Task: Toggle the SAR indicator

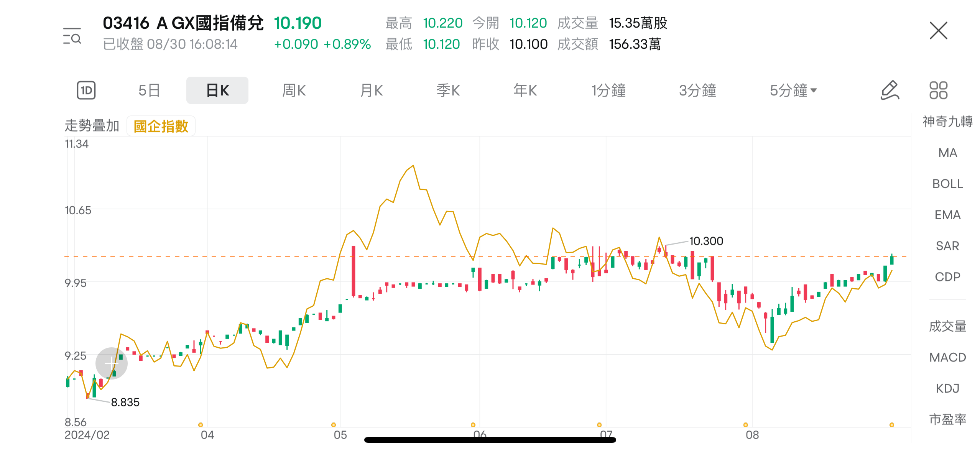Action: coord(947,246)
